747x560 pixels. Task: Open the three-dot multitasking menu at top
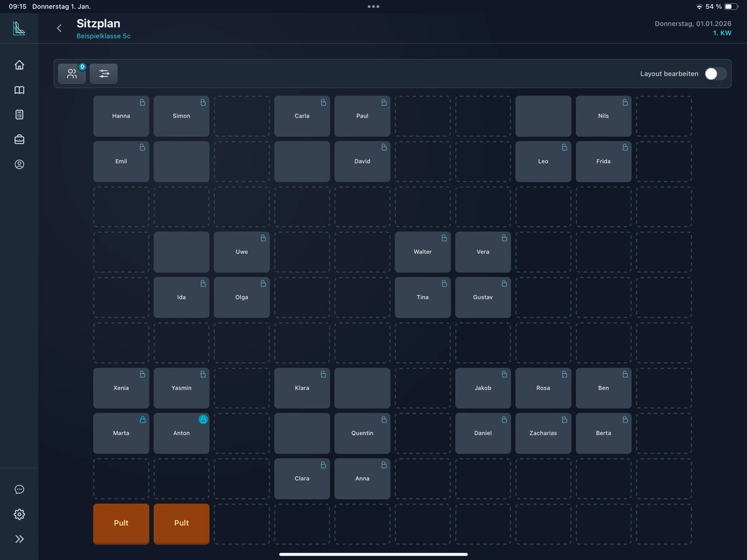pos(374,6)
